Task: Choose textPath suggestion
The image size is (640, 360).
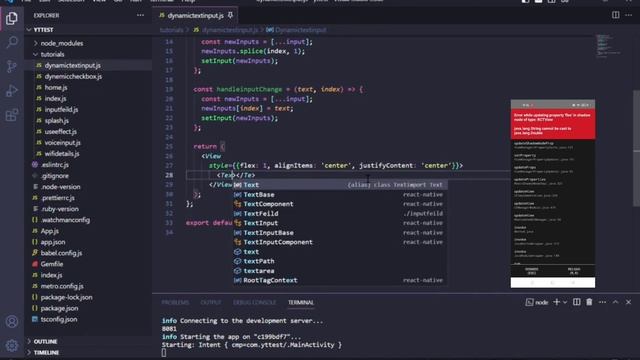Action: (x=339, y=261)
